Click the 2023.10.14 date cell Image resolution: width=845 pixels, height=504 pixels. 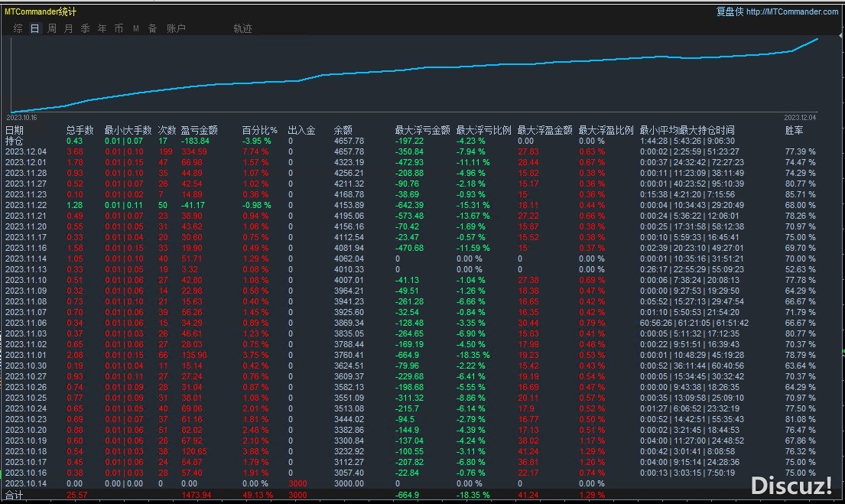26,483
